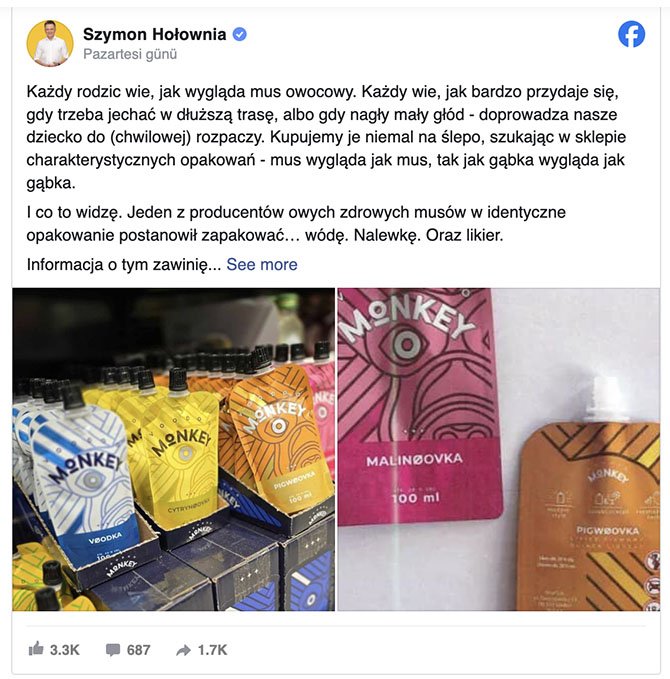Image resolution: width=670 pixels, height=679 pixels.
Task: Click the comment bubble icon
Action: coord(113,650)
